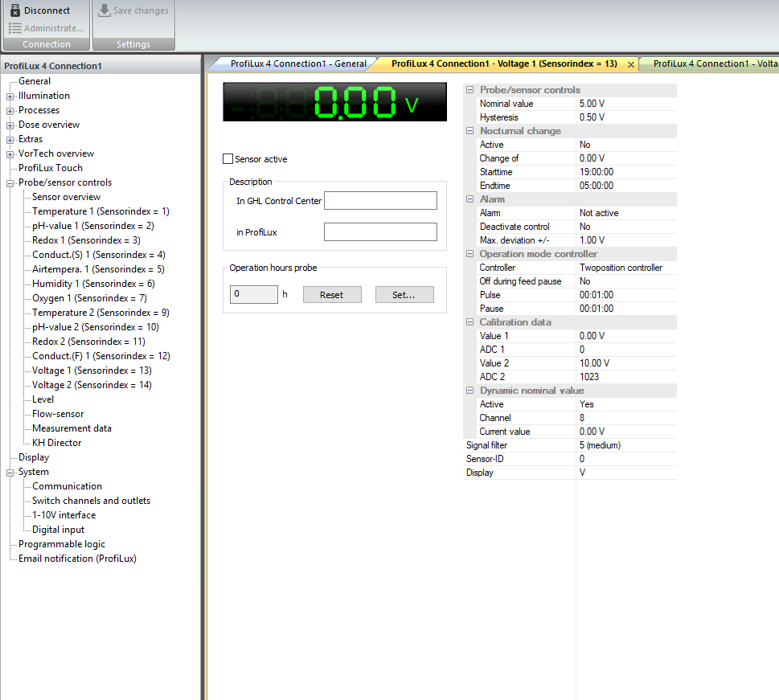Screen dimensions: 779x700
Task: Select pH-value 1 (Sensorindex = 2)
Action: tap(93, 226)
